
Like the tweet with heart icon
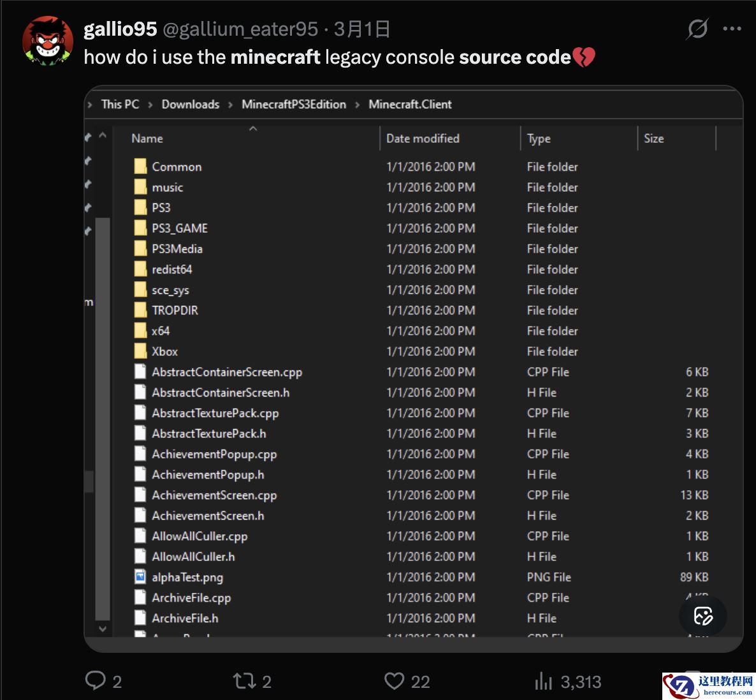[394, 682]
